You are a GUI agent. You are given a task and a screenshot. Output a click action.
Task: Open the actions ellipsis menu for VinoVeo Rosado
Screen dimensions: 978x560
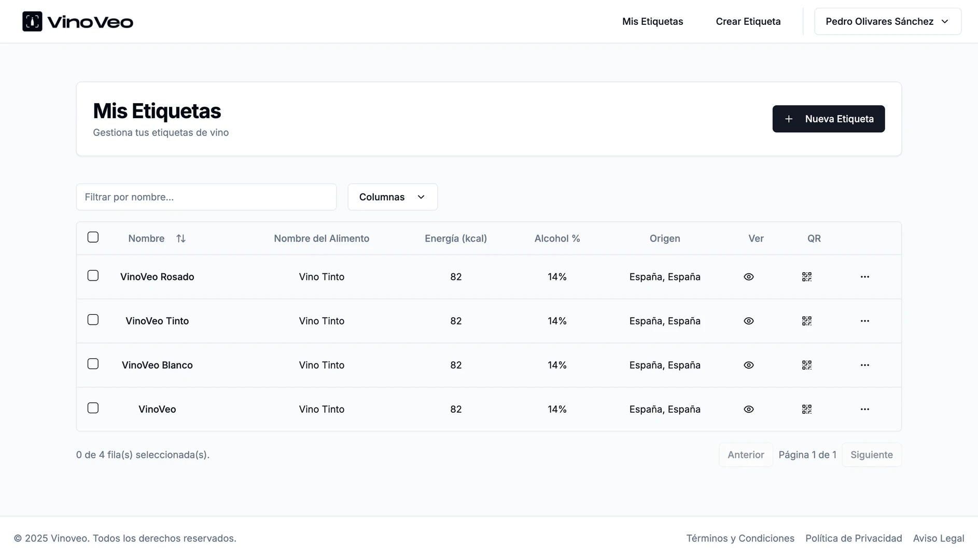(864, 277)
